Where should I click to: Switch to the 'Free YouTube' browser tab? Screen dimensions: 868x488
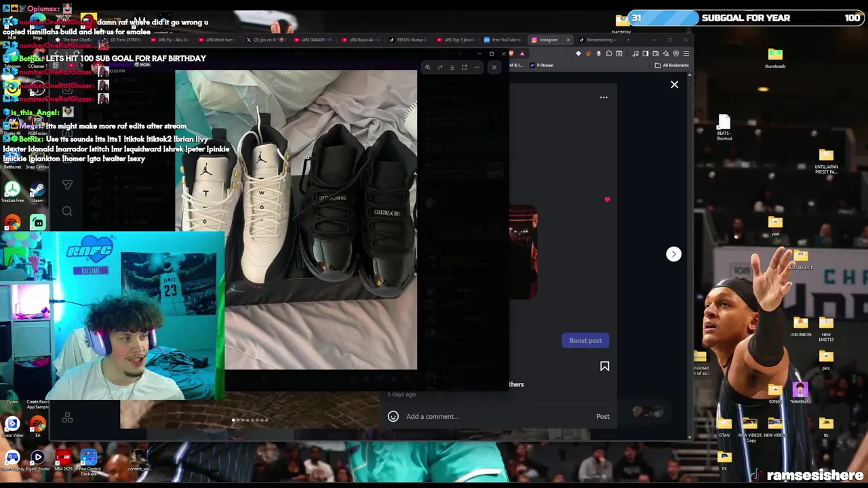tap(502, 40)
